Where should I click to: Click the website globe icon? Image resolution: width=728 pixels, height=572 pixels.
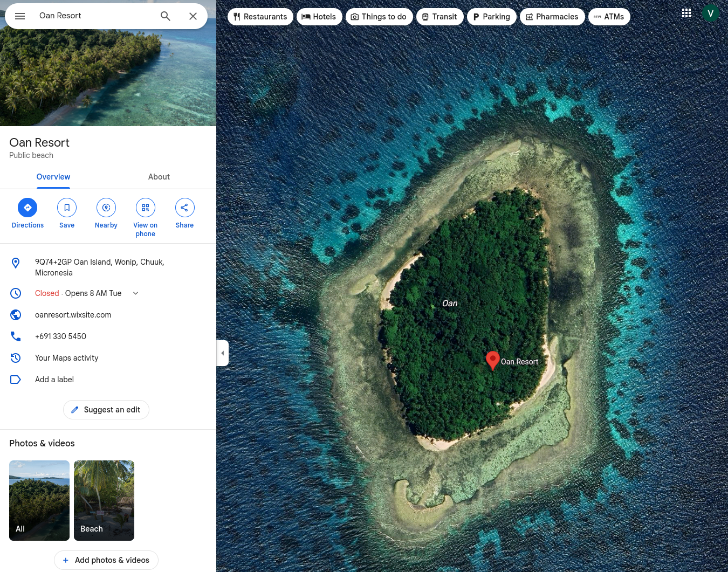(x=16, y=315)
